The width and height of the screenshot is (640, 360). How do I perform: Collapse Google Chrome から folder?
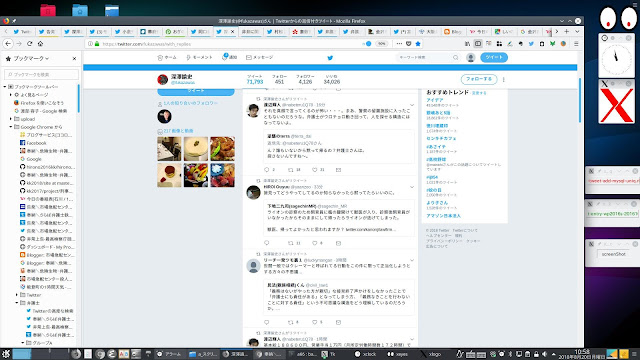tap(11, 127)
